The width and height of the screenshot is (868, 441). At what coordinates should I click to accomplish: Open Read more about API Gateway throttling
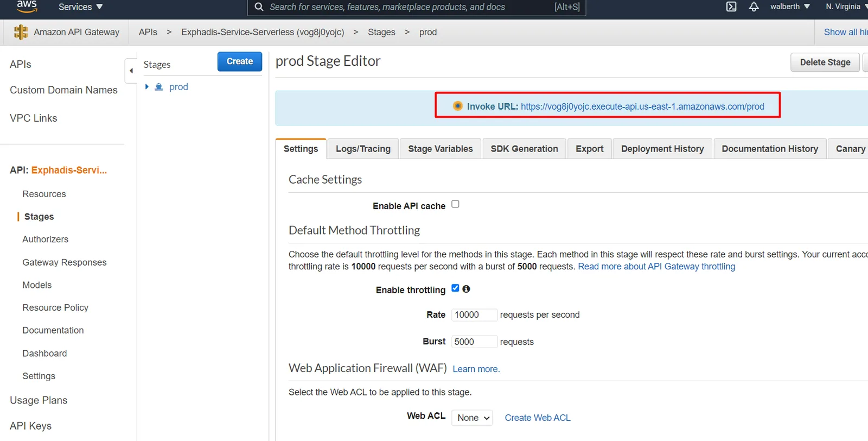click(x=656, y=267)
